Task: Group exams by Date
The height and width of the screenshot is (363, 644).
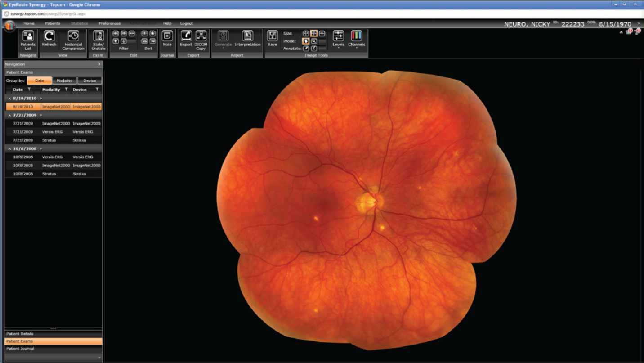Action: click(40, 81)
